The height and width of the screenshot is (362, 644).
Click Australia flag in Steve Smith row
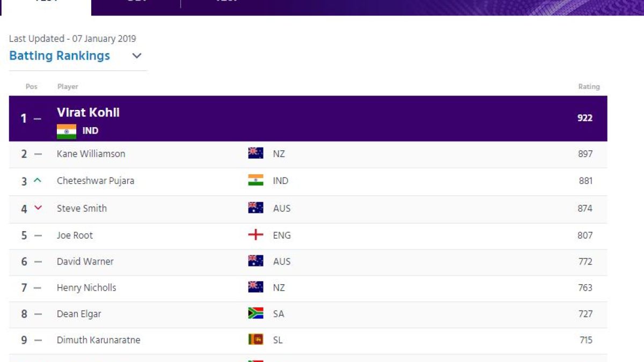[255, 208]
